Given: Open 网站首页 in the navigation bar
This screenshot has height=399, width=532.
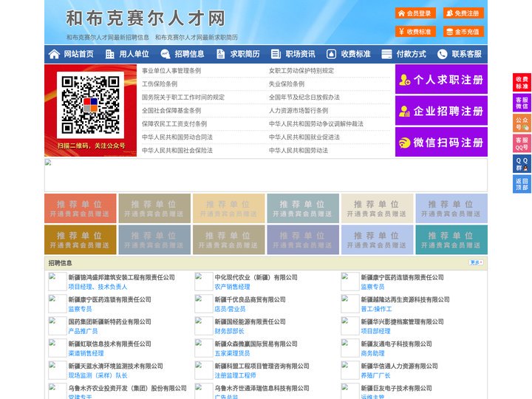Looking at the screenshot, I should pos(79,54).
